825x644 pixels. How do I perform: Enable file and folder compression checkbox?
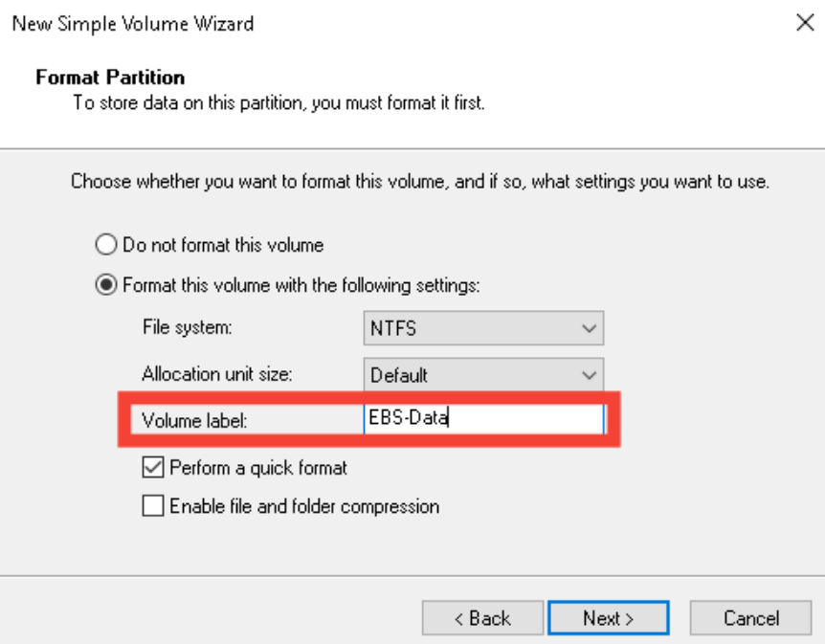click(151, 506)
